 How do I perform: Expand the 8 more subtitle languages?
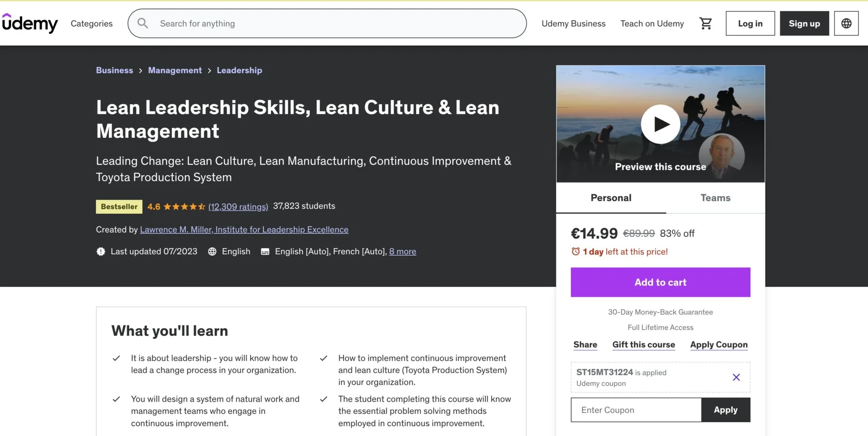point(402,252)
